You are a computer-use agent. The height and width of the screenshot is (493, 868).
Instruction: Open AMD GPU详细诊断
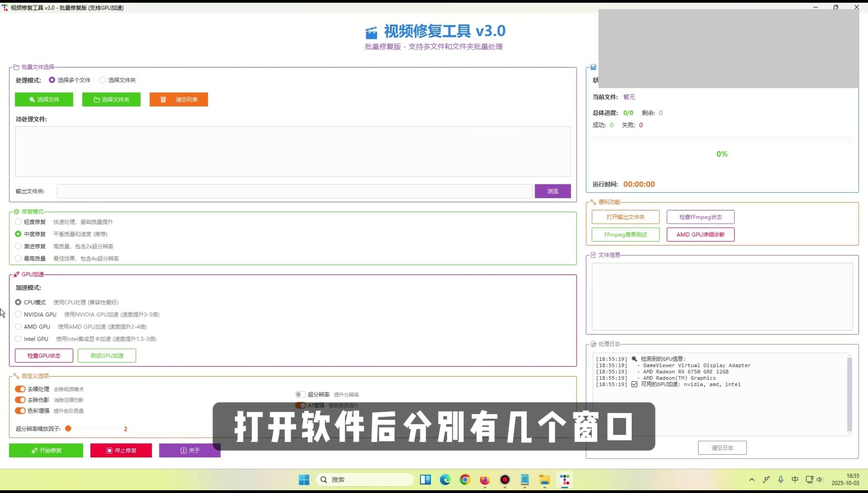click(700, 235)
